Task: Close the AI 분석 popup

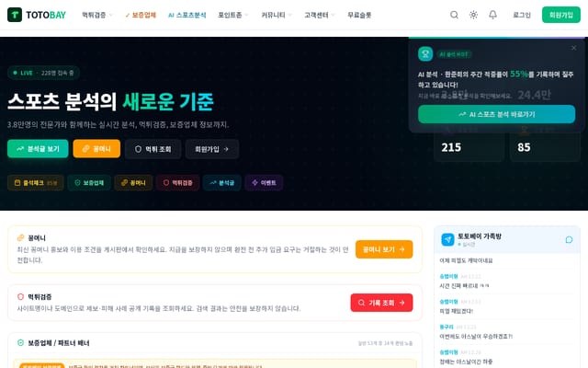Action: coord(573,48)
